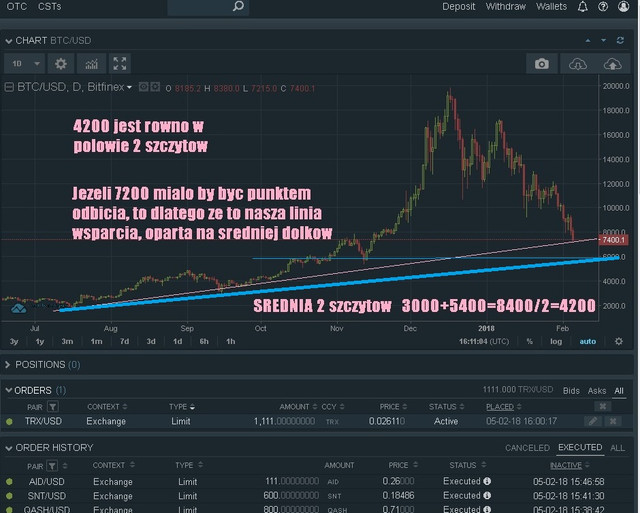
Task: Move the chart panel up
Action: click(588, 40)
